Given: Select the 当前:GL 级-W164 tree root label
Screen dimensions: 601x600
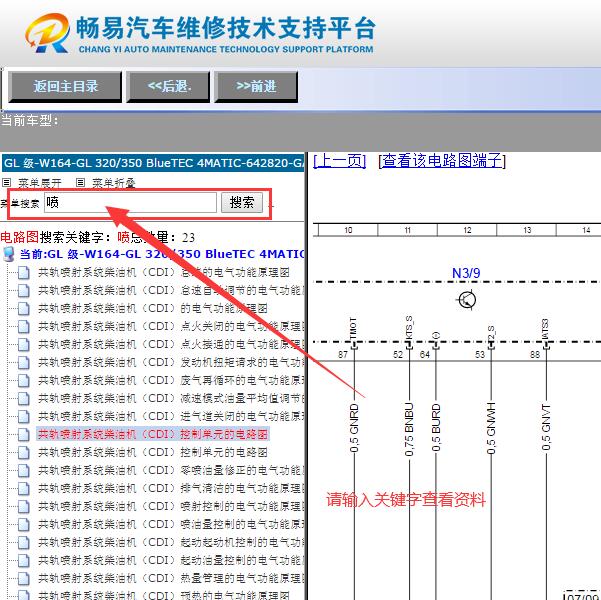Looking at the screenshot, I should pyautogui.click(x=162, y=254).
